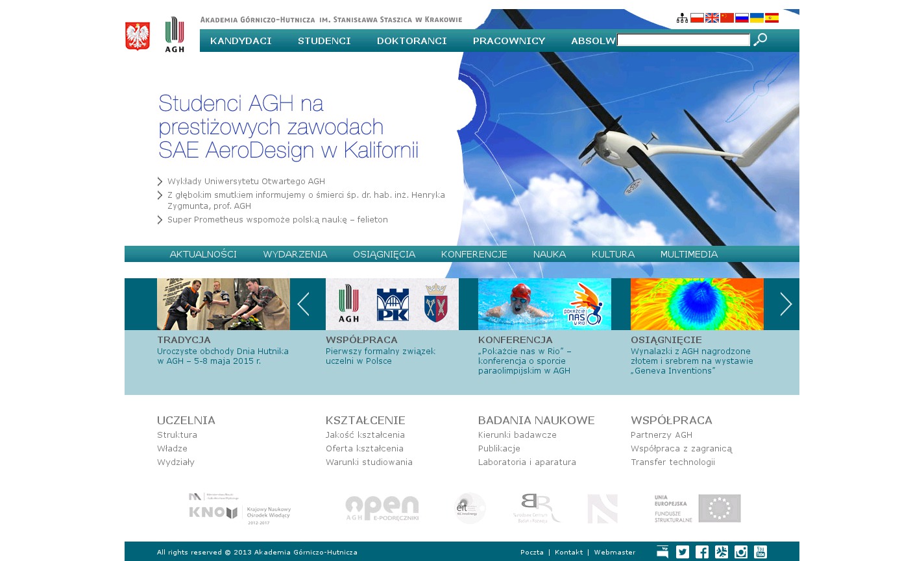Show next items with carousel right arrow
This screenshot has width=924, height=561.
click(x=786, y=304)
